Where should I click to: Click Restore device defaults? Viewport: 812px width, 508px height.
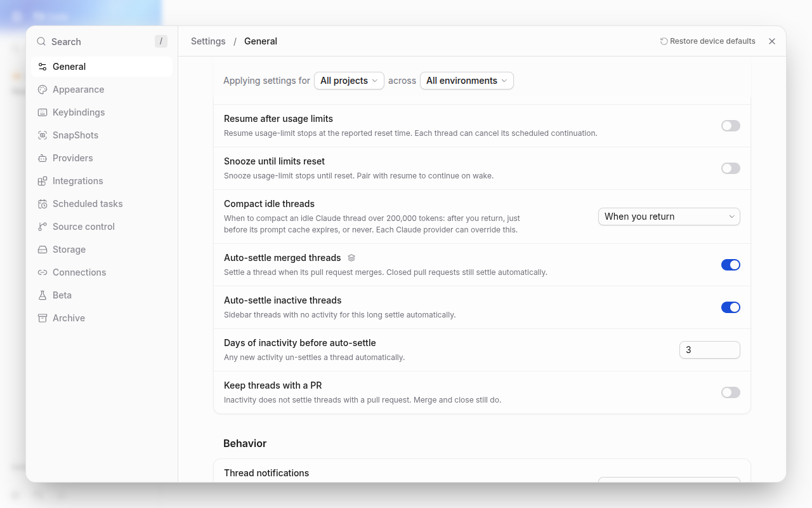[x=708, y=41]
